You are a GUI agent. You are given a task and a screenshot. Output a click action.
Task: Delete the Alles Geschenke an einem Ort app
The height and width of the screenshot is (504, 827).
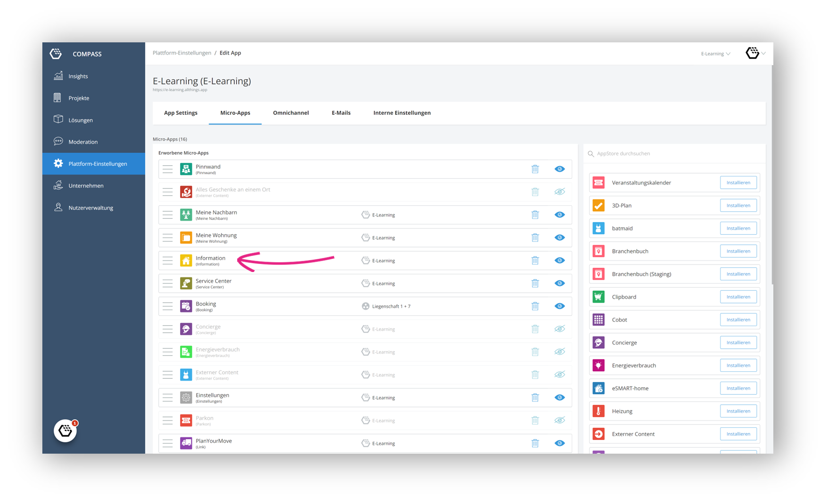point(535,192)
